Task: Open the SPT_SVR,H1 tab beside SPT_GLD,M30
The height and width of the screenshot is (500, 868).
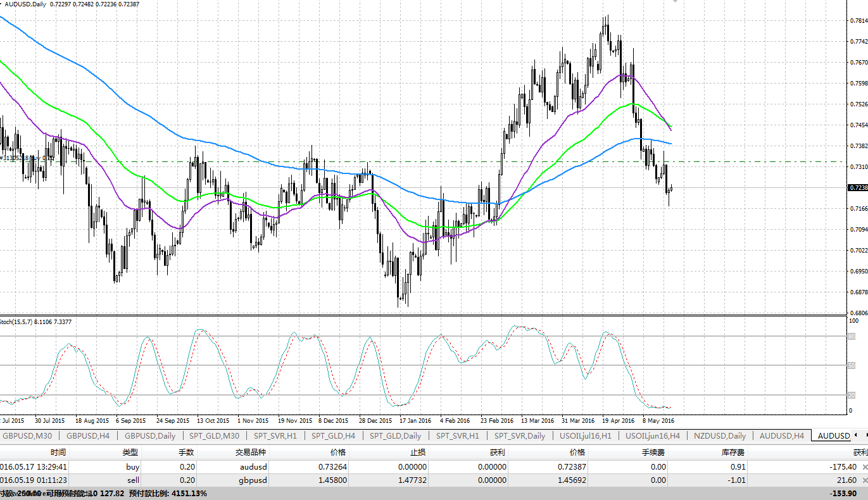Action: tap(275, 435)
